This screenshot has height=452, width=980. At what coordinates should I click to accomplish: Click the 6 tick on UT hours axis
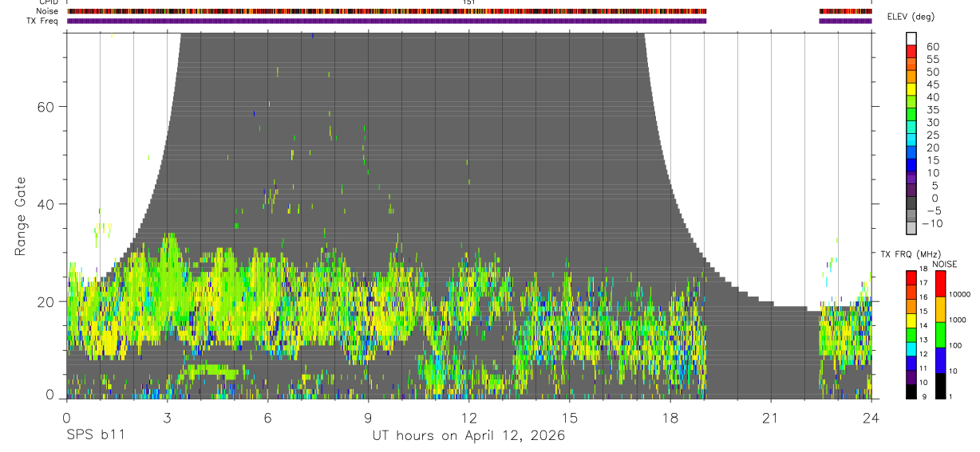[x=267, y=417]
